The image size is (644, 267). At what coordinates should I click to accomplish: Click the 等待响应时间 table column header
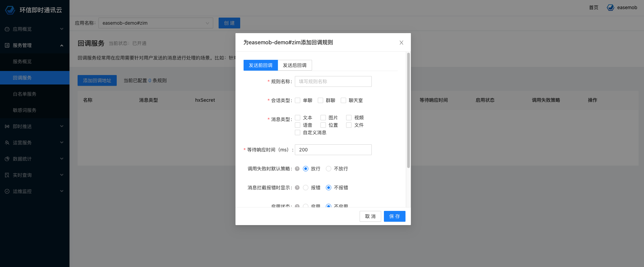tap(434, 100)
